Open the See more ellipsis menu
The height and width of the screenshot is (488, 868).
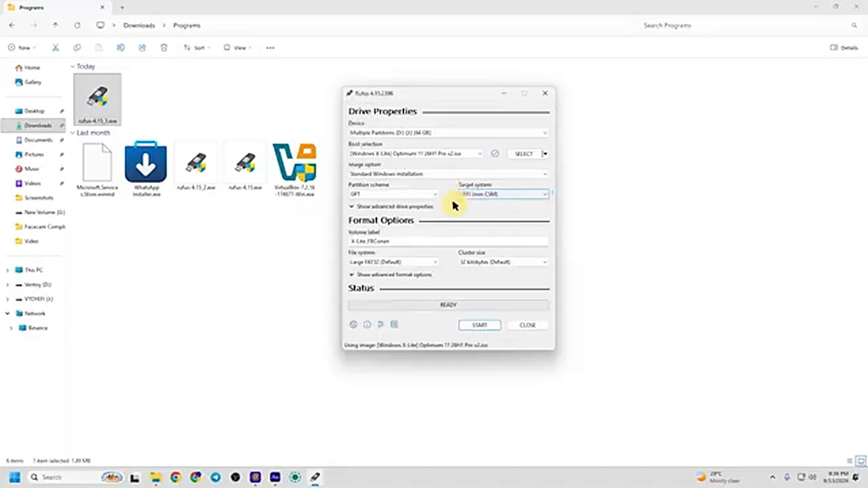click(271, 48)
